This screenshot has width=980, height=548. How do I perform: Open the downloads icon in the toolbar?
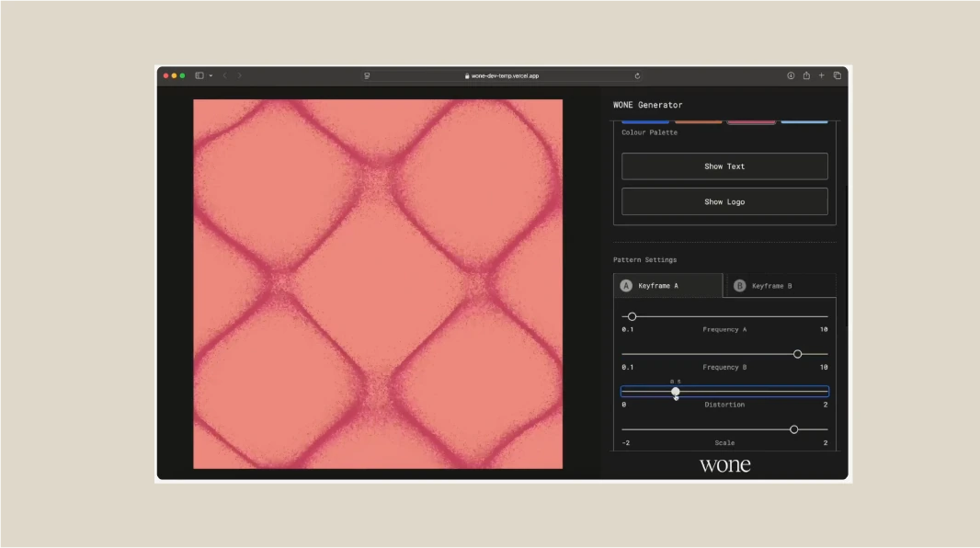coord(791,75)
